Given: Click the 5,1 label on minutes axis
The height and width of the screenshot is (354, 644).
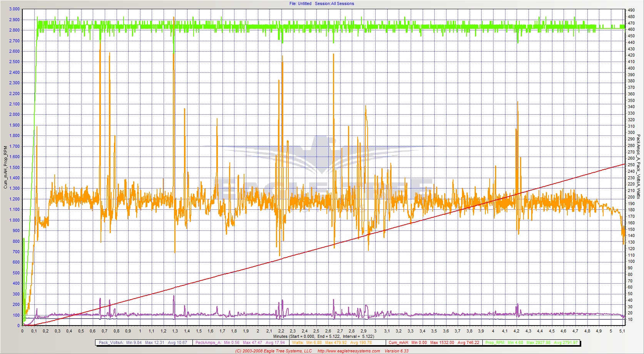Looking at the screenshot, I should point(622,331).
